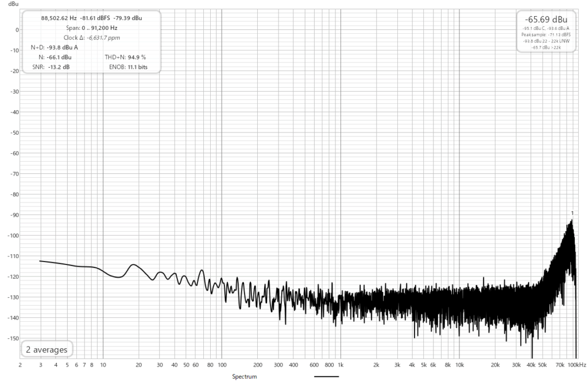Click the dBu unit label above Y axis
The image size is (588, 382).
click(x=6, y=3)
